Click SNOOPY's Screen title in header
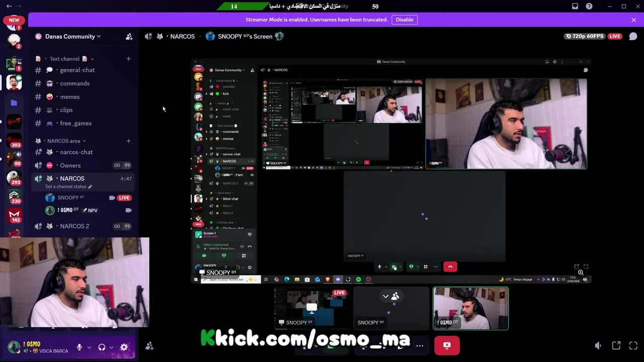 (245, 36)
